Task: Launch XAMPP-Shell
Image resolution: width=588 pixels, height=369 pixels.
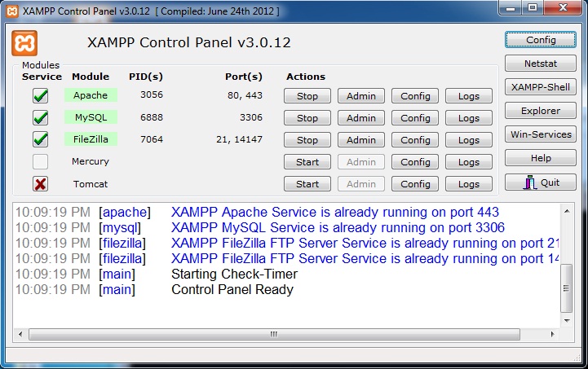Action: pyautogui.click(x=541, y=87)
